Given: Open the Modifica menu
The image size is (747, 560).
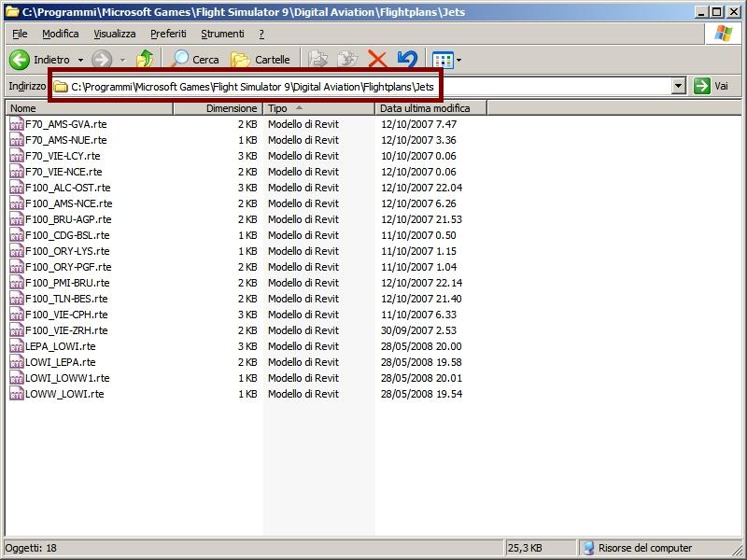Looking at the screenshot, I should click(61, 34).
